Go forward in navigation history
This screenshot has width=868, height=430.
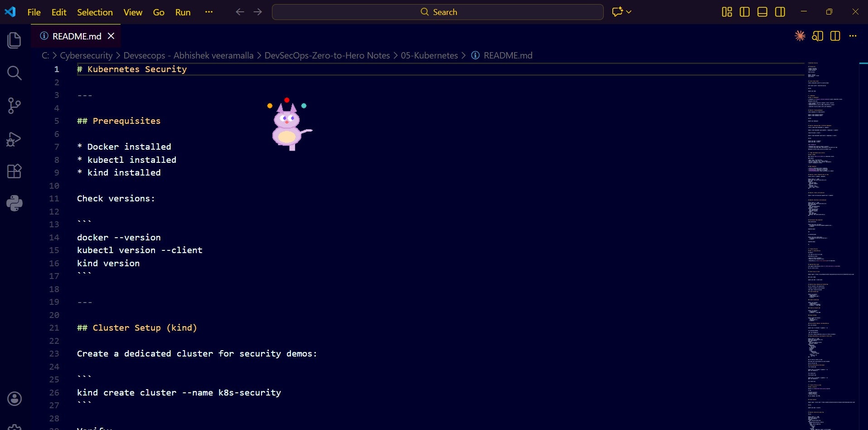257,12
